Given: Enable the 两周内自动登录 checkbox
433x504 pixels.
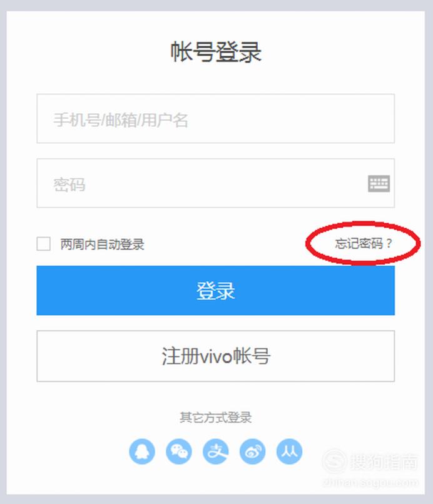Looking at the screenshot, I should (43, 244).
